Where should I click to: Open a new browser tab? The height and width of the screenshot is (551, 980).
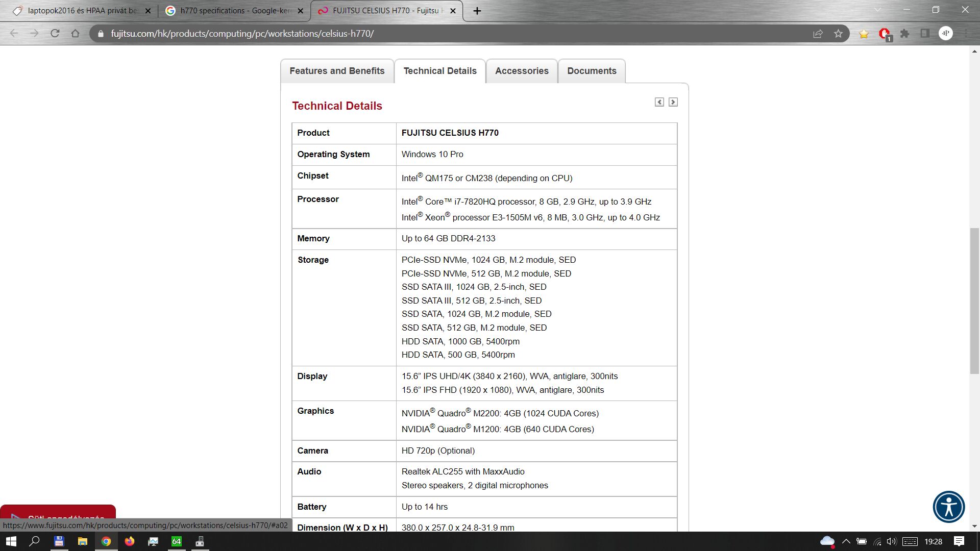tap(477, 11)
